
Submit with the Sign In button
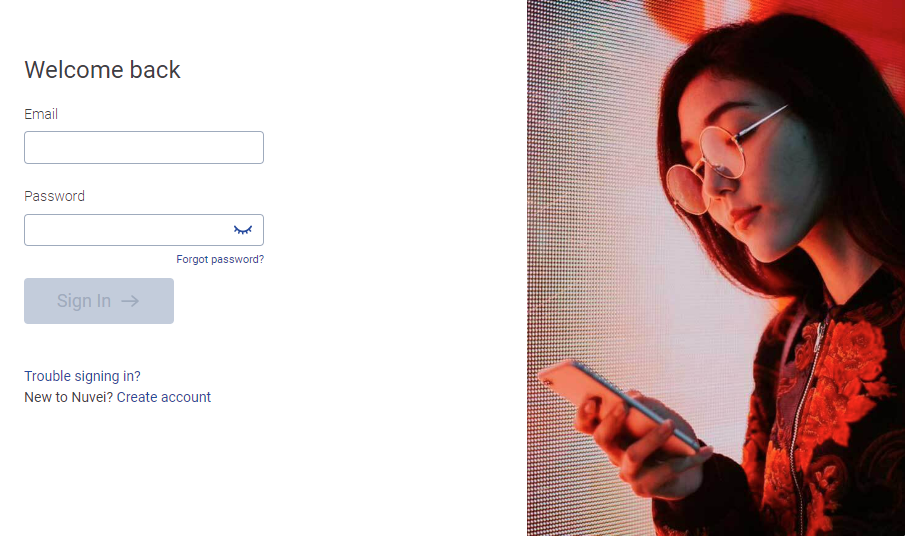(99, 301)
